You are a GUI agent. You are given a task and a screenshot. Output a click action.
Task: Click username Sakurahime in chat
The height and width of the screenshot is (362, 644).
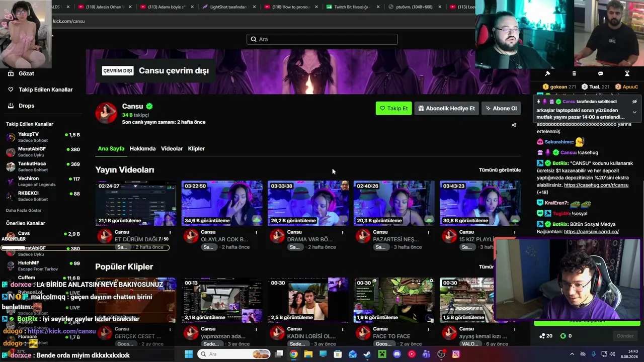[559, 142]
